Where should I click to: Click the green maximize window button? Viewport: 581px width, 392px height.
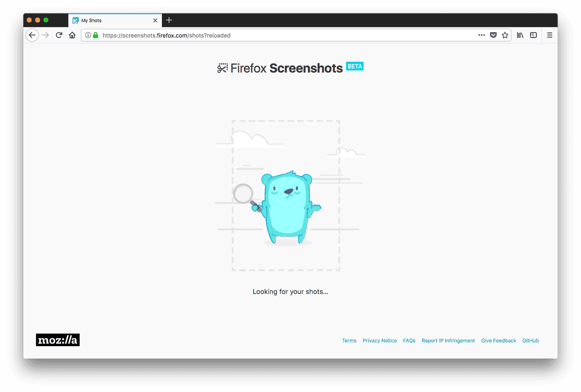pos(46,20)
